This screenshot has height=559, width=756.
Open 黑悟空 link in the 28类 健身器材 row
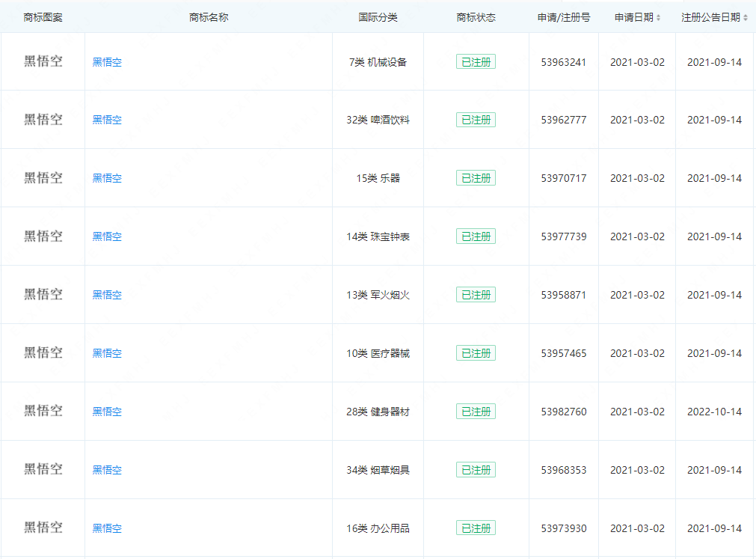point(107,412)
